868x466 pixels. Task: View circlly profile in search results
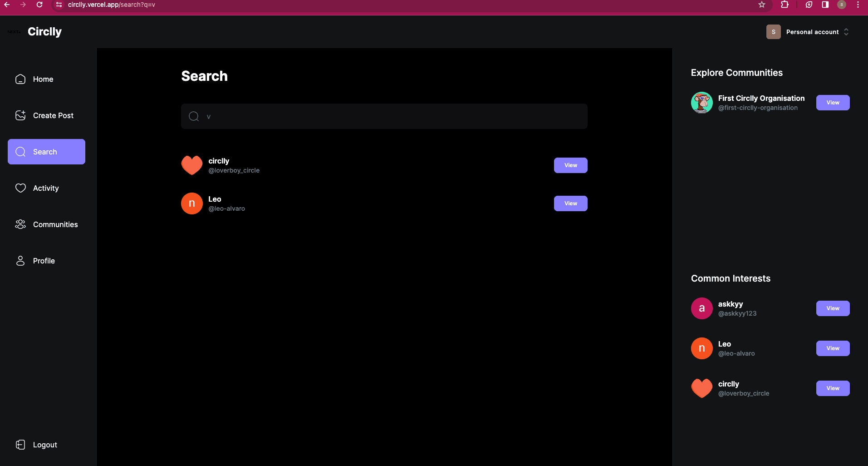pyautogui.click(x=570, y=165)
